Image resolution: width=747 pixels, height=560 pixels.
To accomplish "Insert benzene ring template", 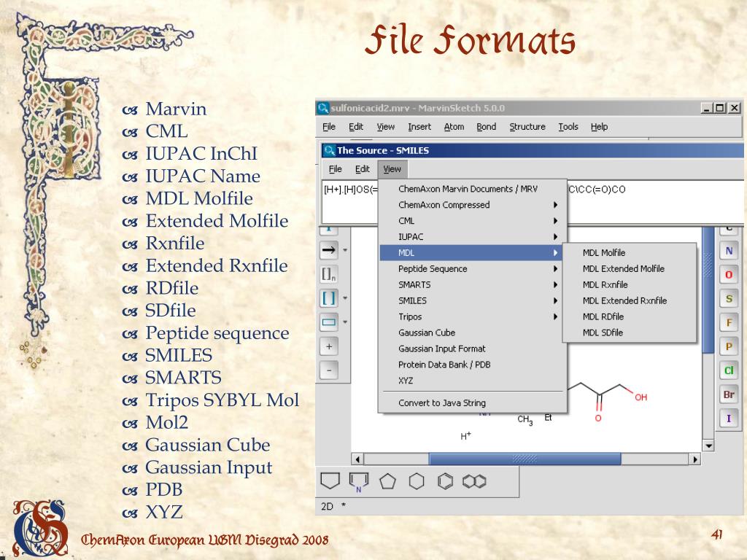I will coord(445,481).
